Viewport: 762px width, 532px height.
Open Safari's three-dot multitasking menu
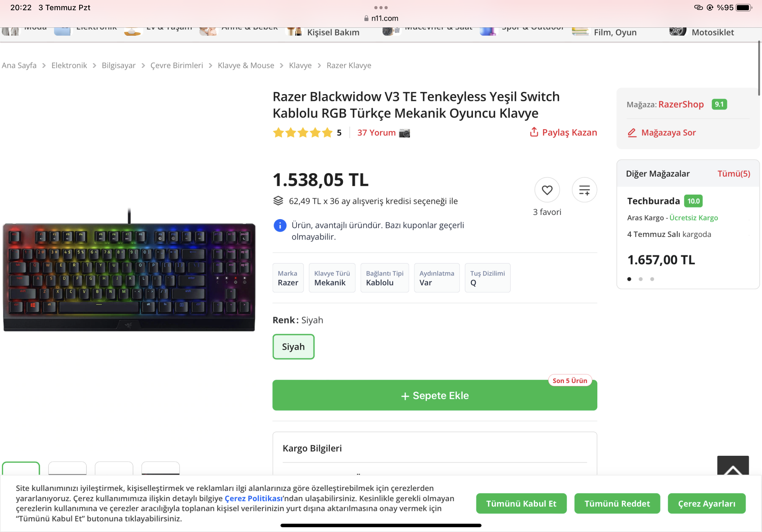(x=381, y=7)
